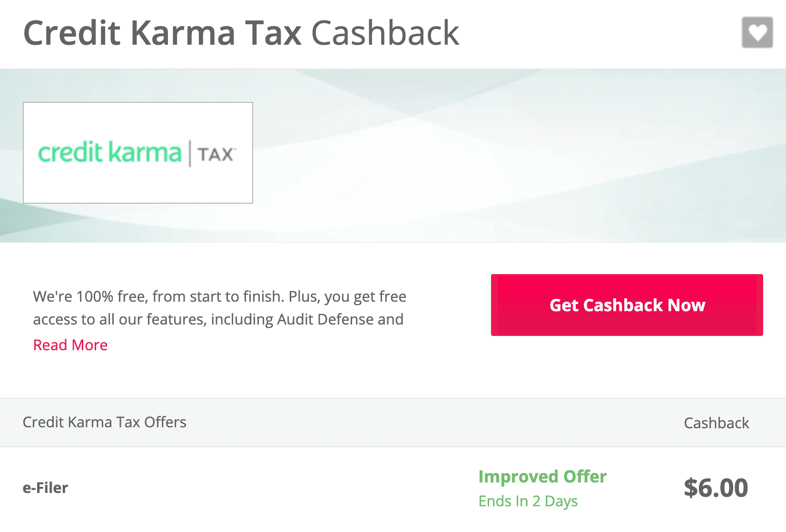Click the TAX text inside the logo
The image size is (786, 532).
coord(216,155)
